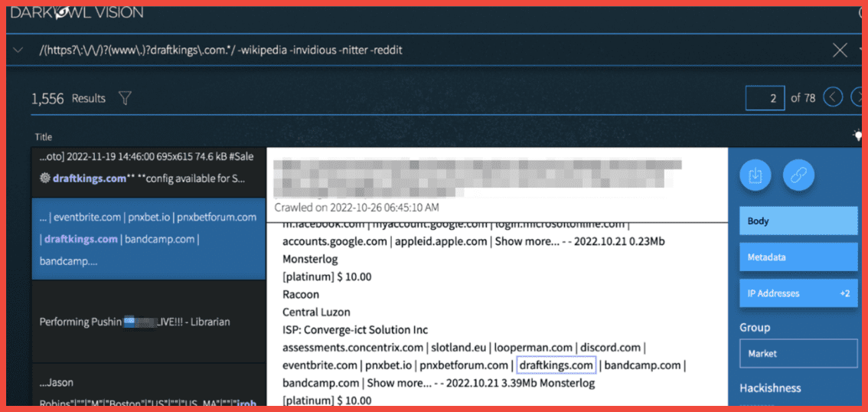
Task: Clear the search query with the X
Action: pos(840,51)
